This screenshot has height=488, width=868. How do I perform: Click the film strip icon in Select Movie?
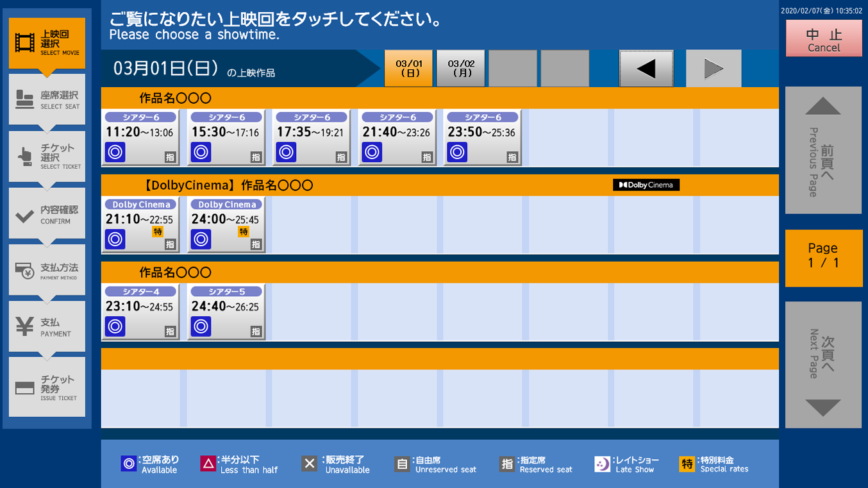point(25,43)
